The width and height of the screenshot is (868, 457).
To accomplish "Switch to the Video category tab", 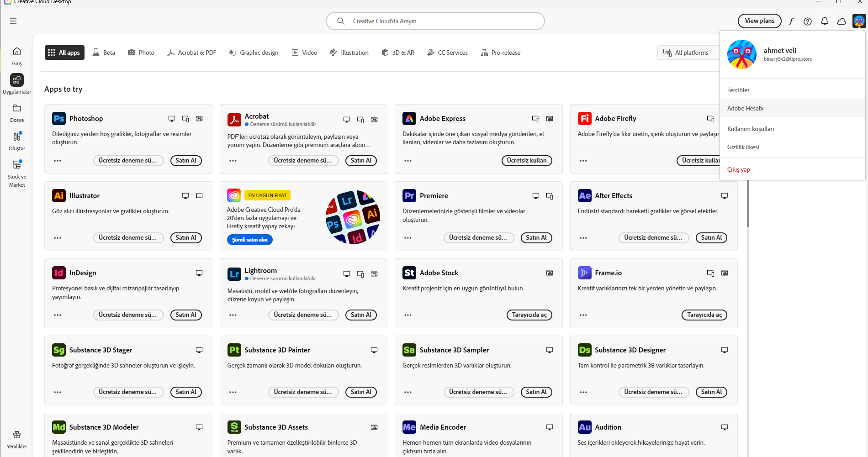I will (305, 53).
